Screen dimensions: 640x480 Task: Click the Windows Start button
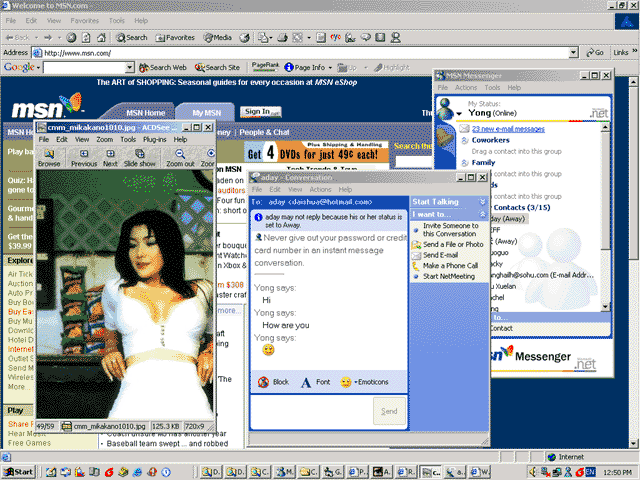18,472
